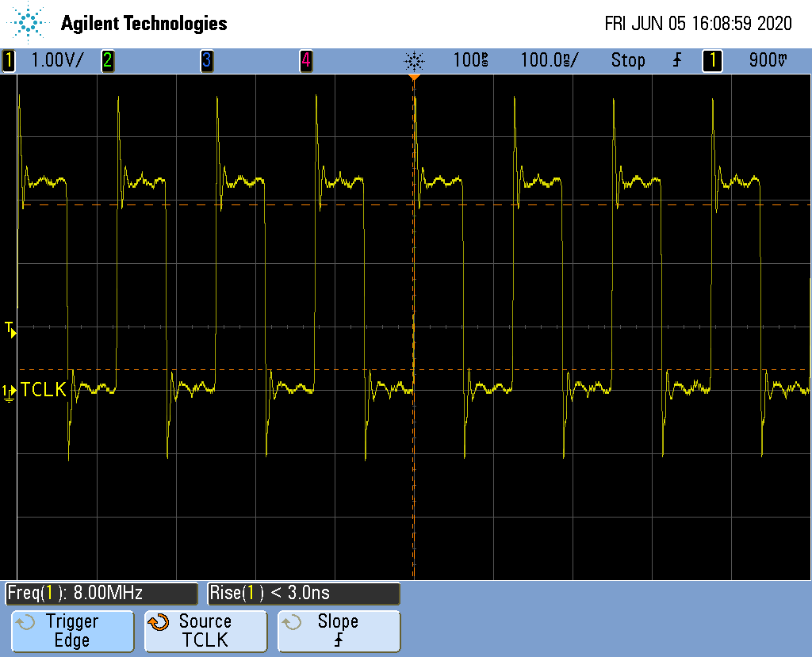Click the channel 1 indicator in status bar
Viewport: 812px width, 657px height.
click(x=9, y=60)
